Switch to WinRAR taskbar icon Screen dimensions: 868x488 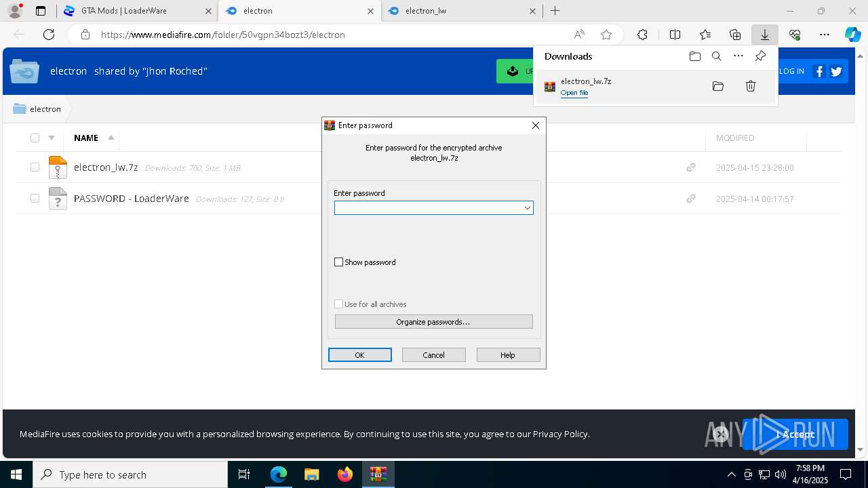[378, 474]
